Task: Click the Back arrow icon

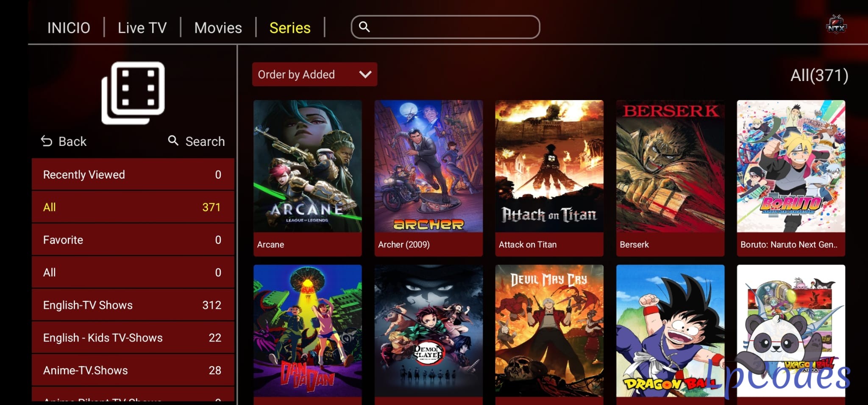Action: (x=47, y=141)
